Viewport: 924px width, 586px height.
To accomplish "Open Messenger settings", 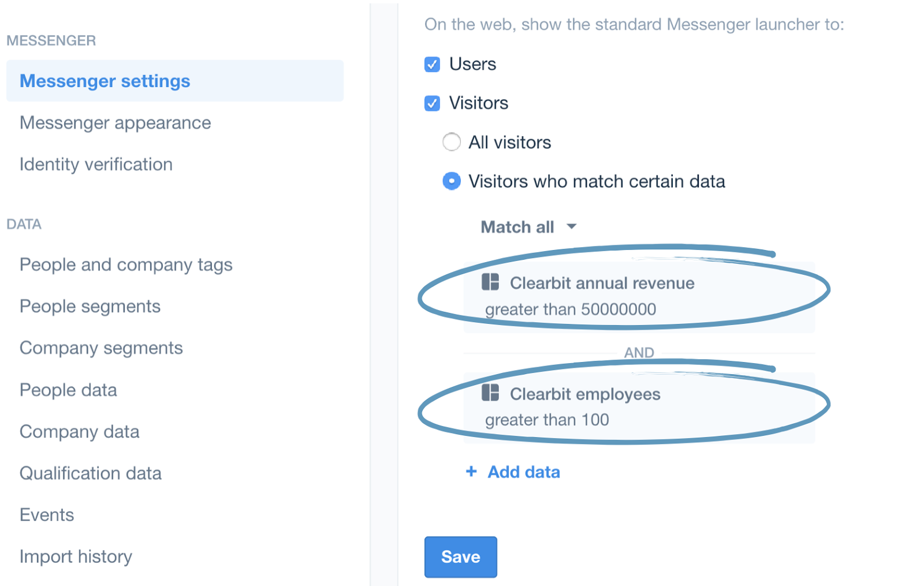I will [105, 81].
